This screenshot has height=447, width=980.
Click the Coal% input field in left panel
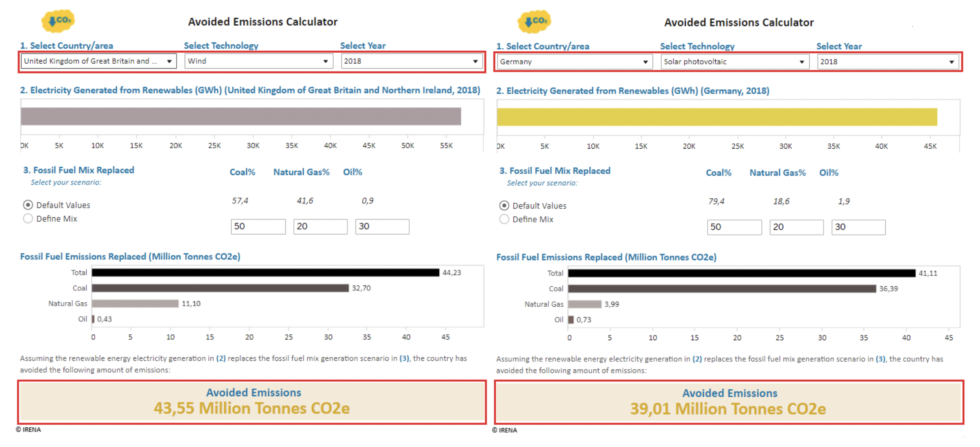(x=258, y=227)
